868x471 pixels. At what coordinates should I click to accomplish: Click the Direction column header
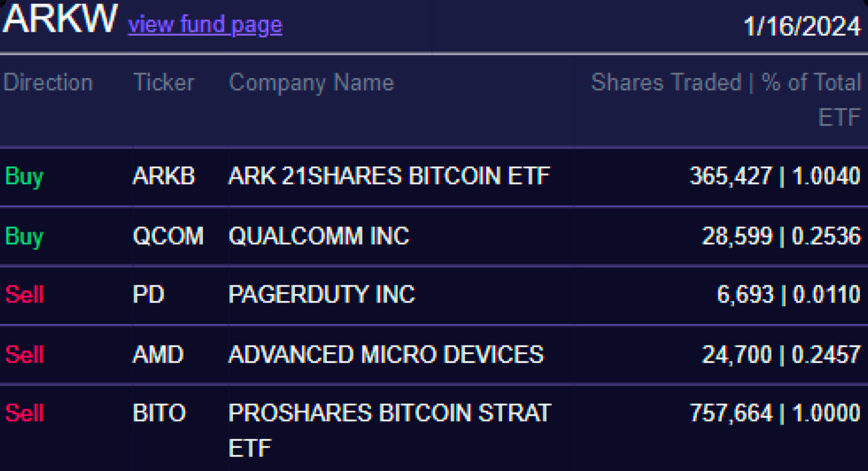(x=48, y=83)
